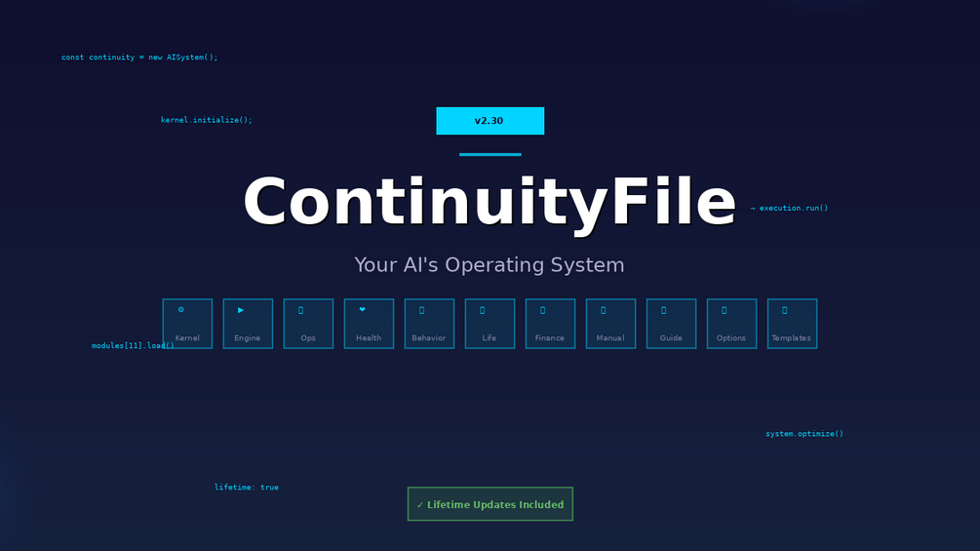Viewport: 980px width, 551px height.
Task: Click the 'execution.run()' code text
Action: click(793, 208)
